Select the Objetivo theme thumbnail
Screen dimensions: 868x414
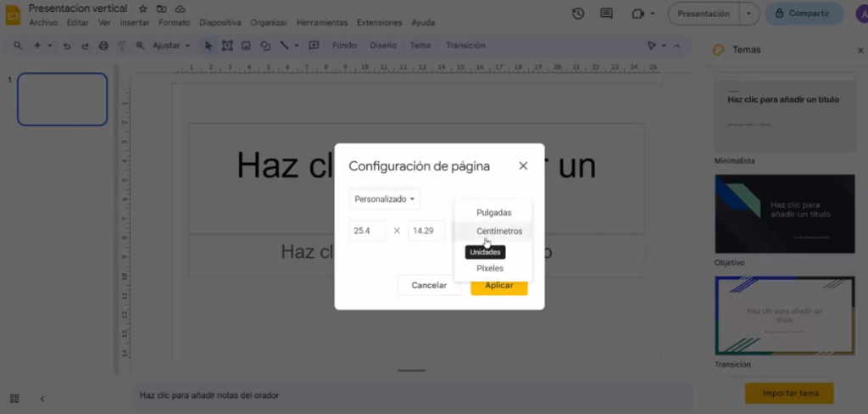pyautogui.click(x=785, y=214)
